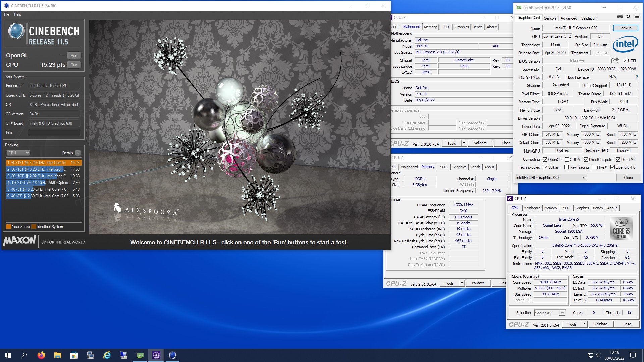This screenshot has height=362, width=644.
Task: Click Tools button in CPU-Z Memory window
Action: [x=449, y=283]
